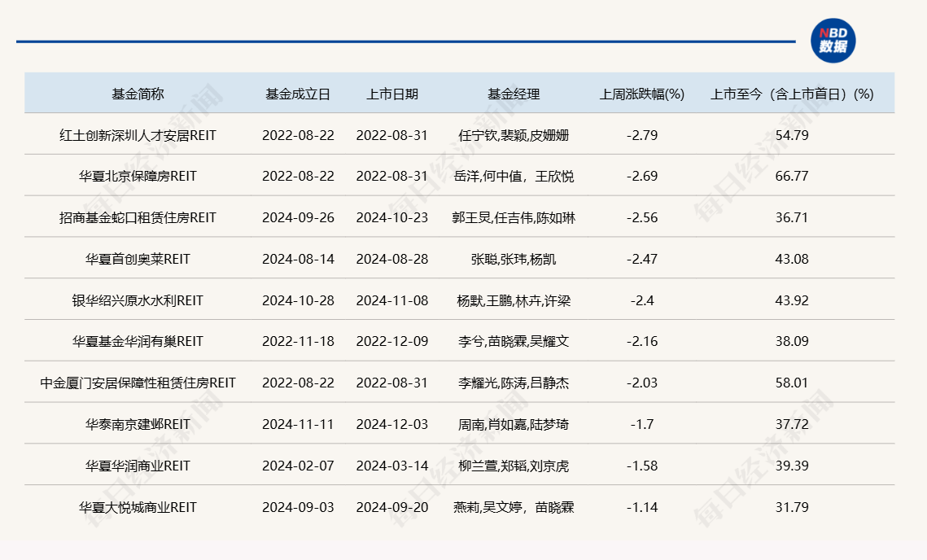
Task: Click since-listing return 38.09
Action: point(792,341)
